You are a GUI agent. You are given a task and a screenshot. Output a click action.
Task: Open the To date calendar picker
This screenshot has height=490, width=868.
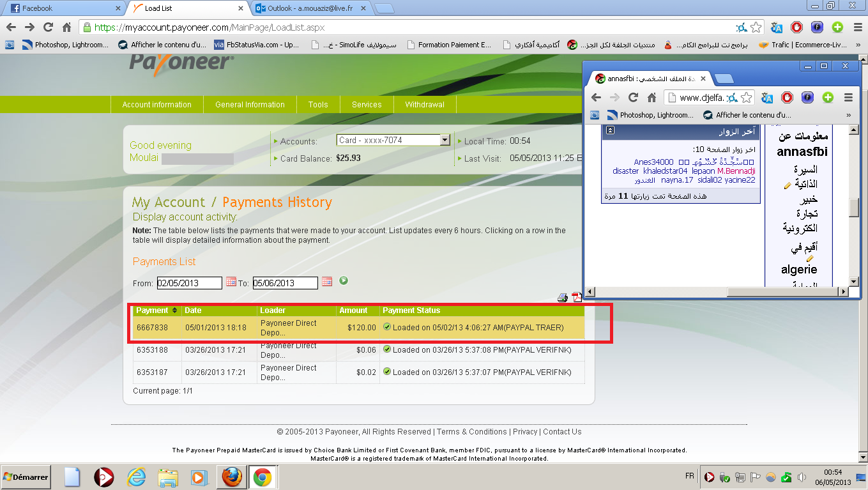pyautogui.click(x=327, y=281)
